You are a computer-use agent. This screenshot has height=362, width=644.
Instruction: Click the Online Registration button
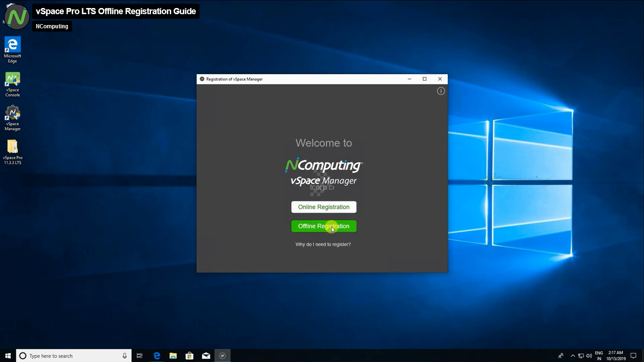(x=324, y=207)
